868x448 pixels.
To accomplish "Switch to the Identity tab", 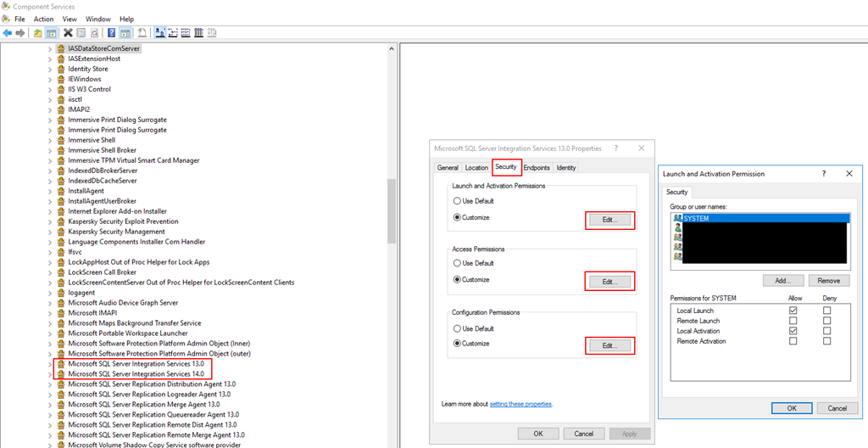I will tap(566, 167).
